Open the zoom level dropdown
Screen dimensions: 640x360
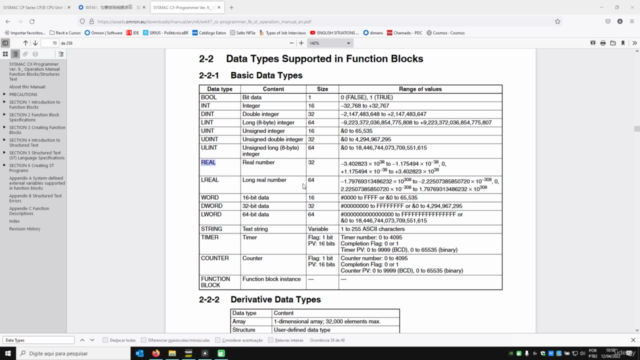(330, 43)
